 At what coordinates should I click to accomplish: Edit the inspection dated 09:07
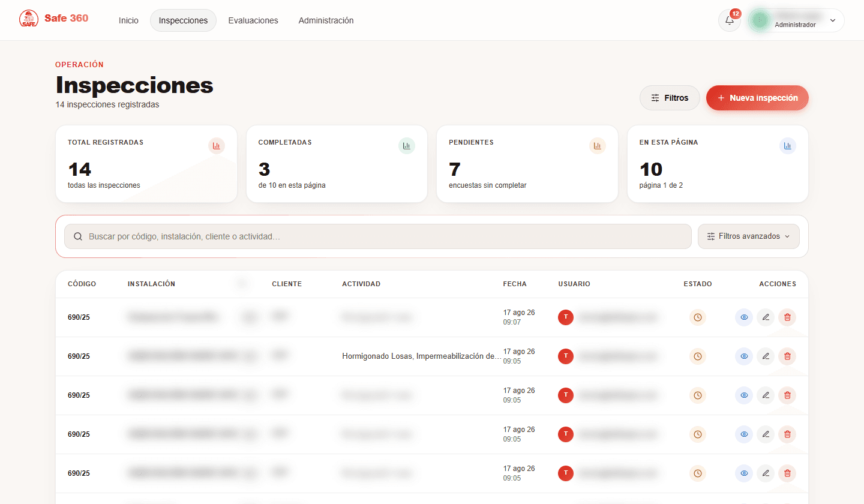766,317
